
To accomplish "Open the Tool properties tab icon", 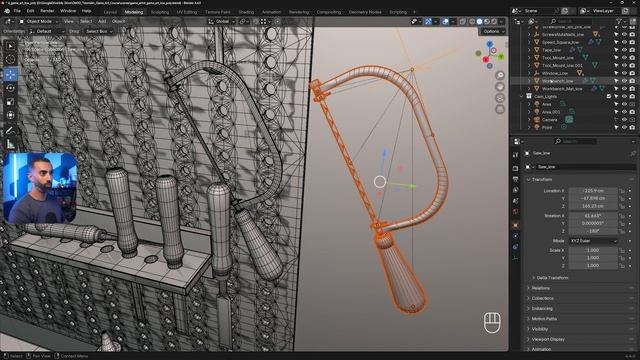I will (x=516, y=155).
